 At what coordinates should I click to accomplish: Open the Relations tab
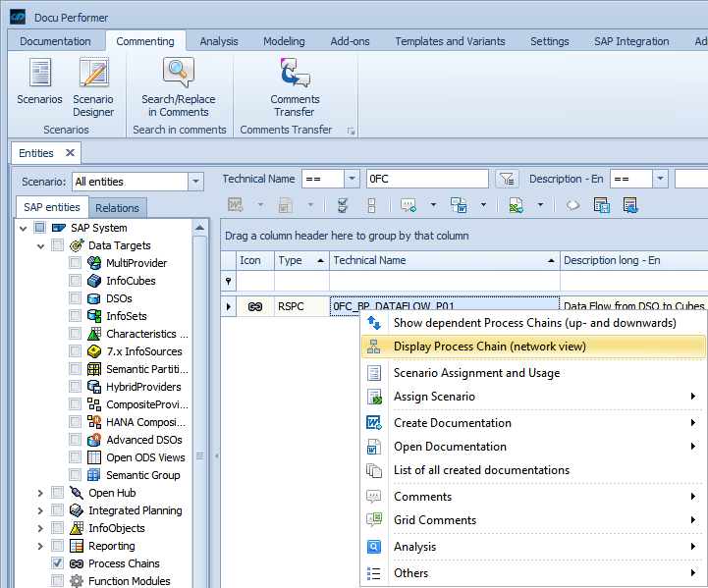point(117,208)
